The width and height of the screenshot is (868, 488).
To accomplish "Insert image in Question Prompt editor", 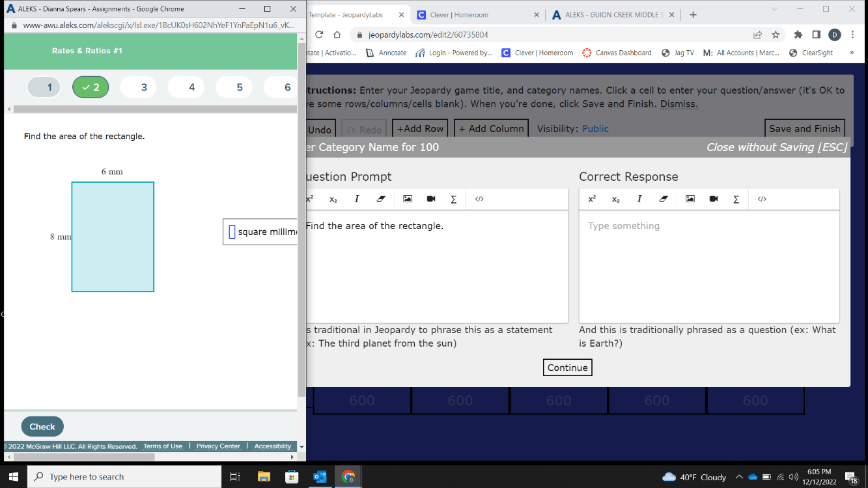I will 407,199.
